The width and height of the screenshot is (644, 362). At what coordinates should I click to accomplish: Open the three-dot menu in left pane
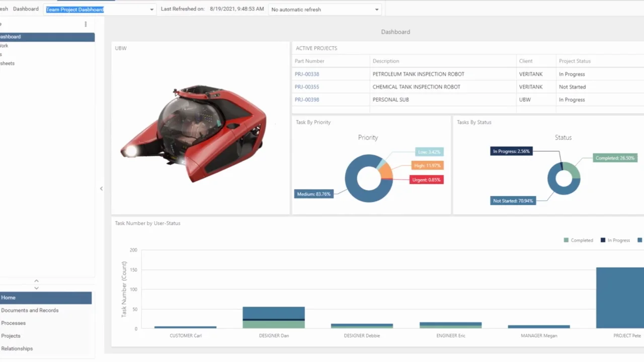[86, 24]
